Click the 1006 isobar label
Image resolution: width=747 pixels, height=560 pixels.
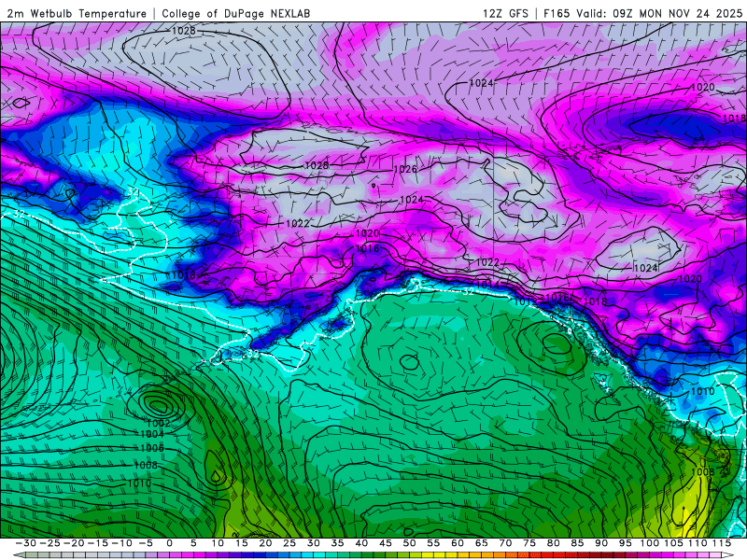click(x=152, y=448)
